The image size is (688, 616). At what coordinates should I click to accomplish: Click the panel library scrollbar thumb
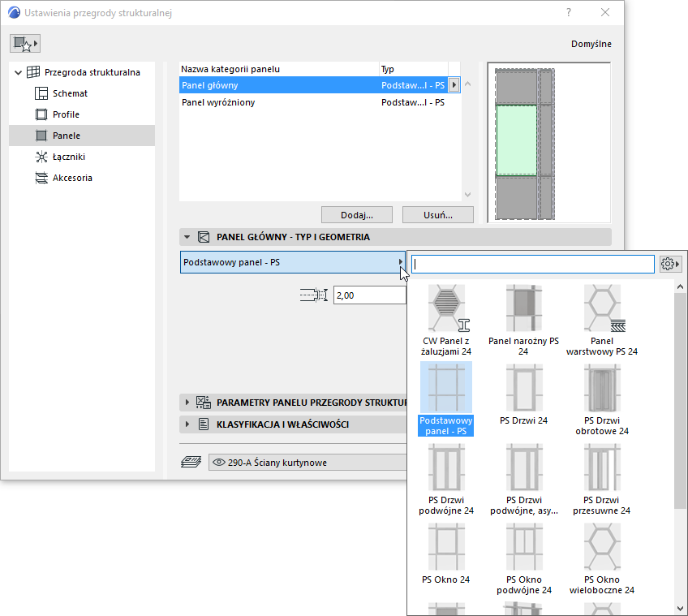680,400
